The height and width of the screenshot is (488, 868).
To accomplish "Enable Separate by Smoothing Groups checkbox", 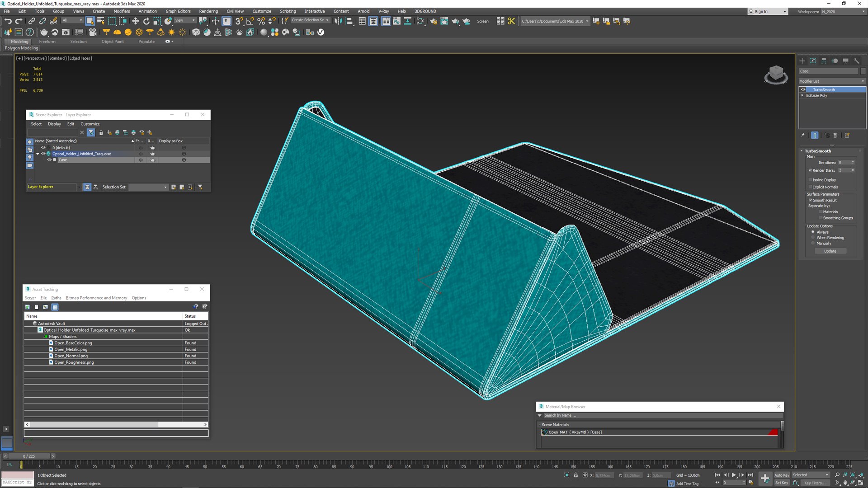I will point(821,218).
